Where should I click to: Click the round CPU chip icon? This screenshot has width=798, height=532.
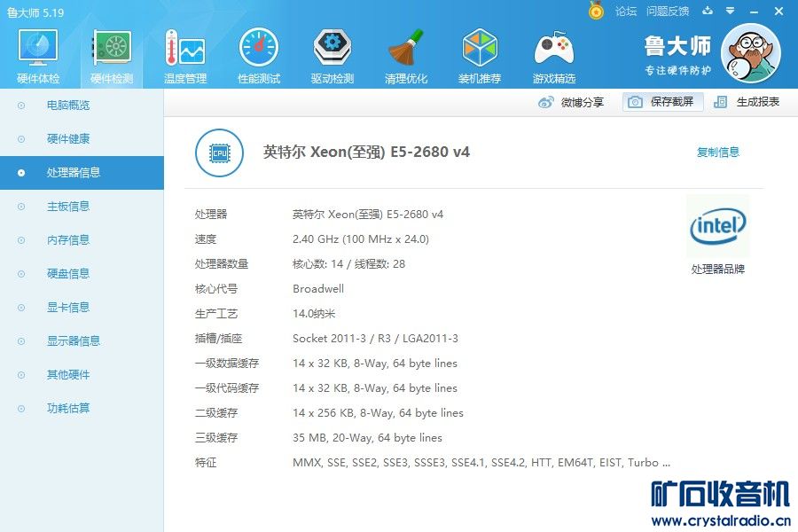pyautogui.click(x=219, y=153)
